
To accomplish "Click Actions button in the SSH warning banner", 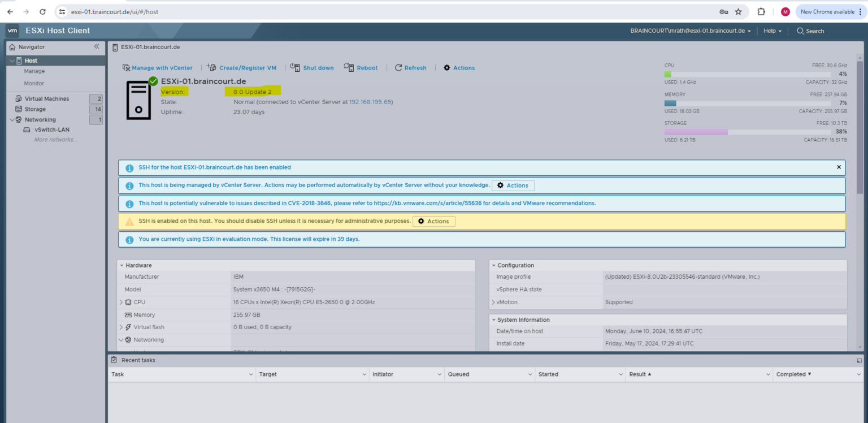I will point(434,221).
